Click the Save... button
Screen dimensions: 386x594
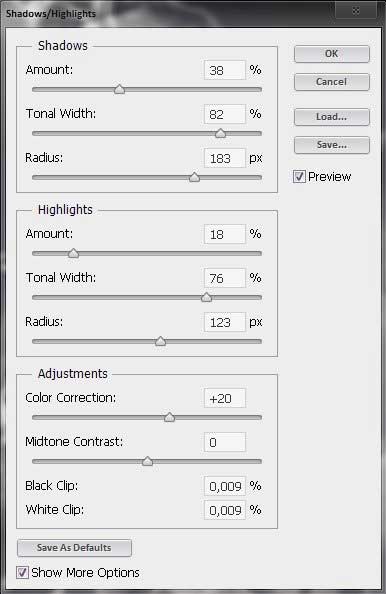(x=331, y=145)
